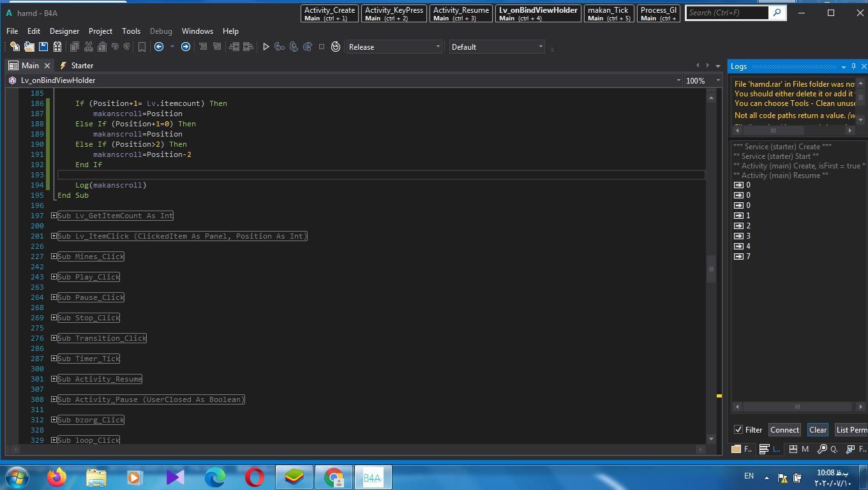This screenshot has width=868, height=490.
Task: Expand the collapsed Sub Timer_Tick
Action: (54, 359)
